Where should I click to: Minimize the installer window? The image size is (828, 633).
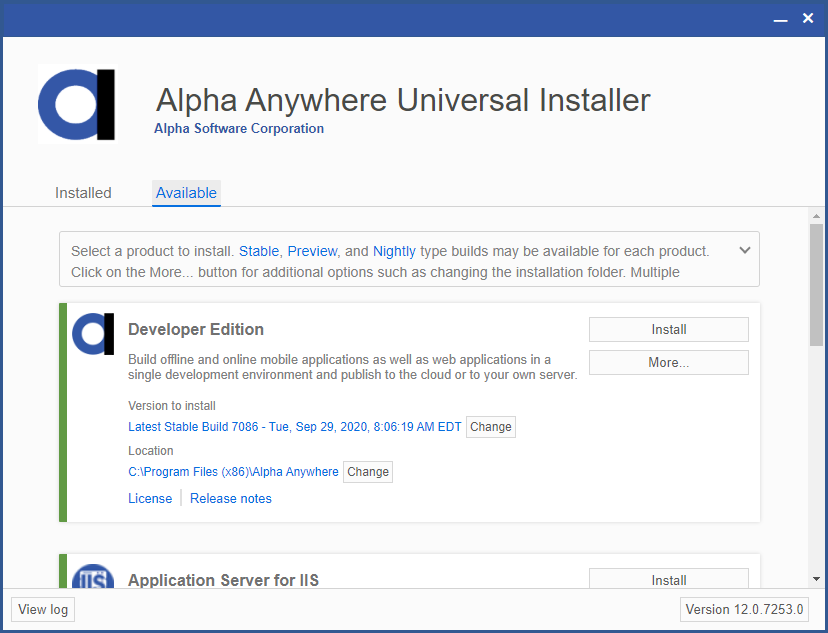780,19
